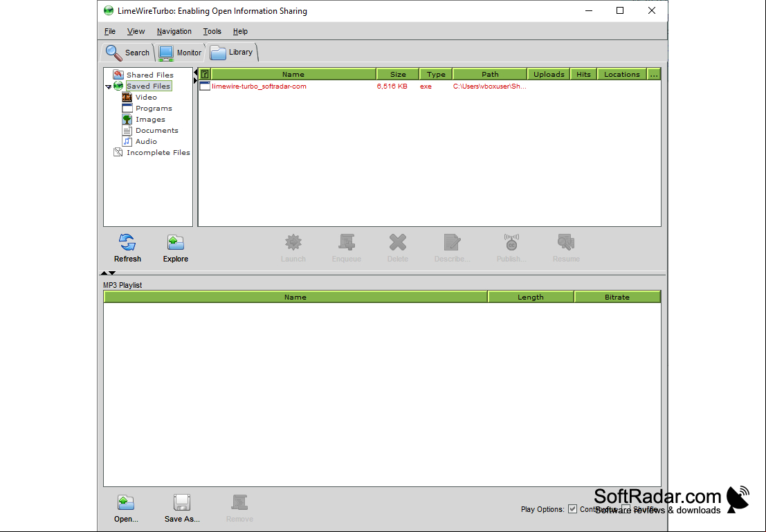Screen dimensions: 766x532
Task: Click the LimeWire title bar icon
Action: point(109,11)
